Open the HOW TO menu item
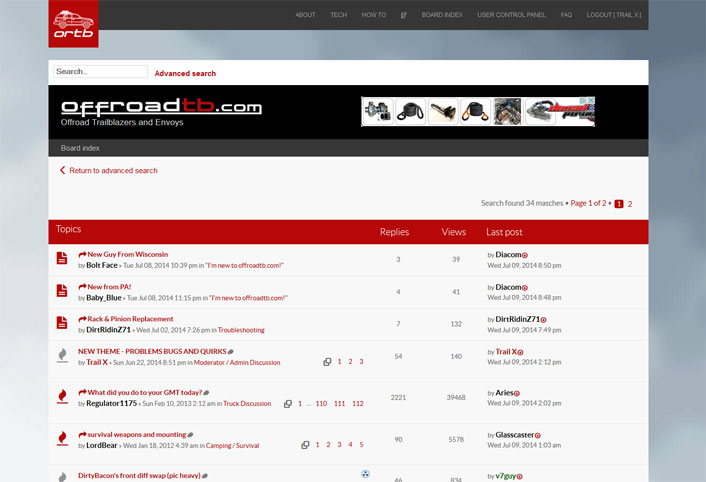The image size is (706, 482). pos(373,15)
